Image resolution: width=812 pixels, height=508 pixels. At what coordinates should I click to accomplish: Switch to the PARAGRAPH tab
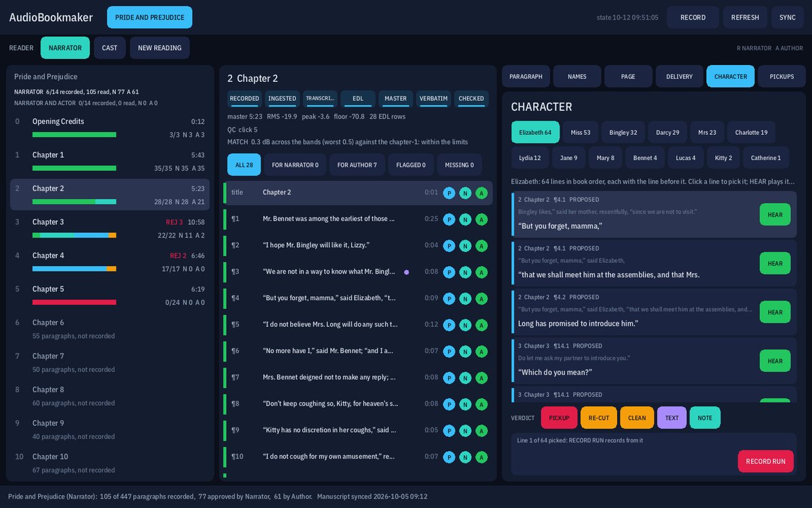526,77
